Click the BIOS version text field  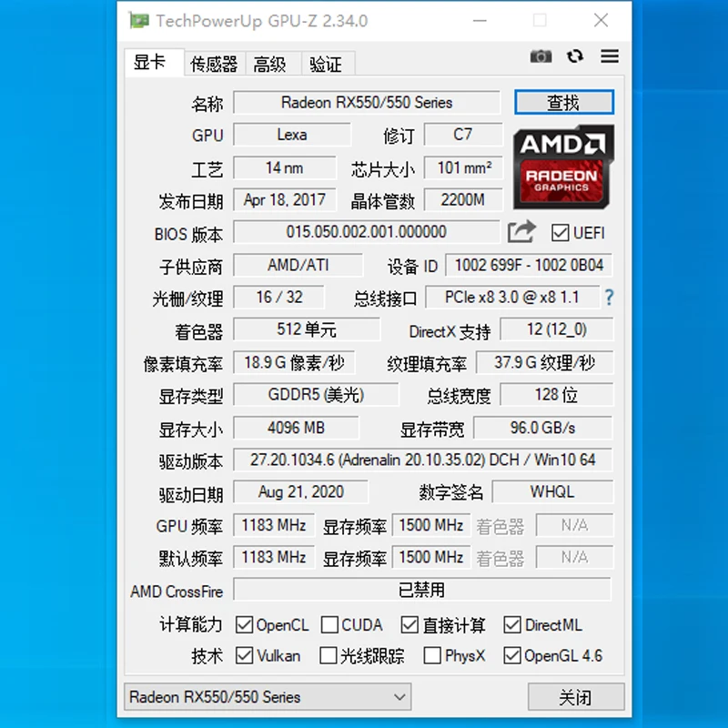366,232
